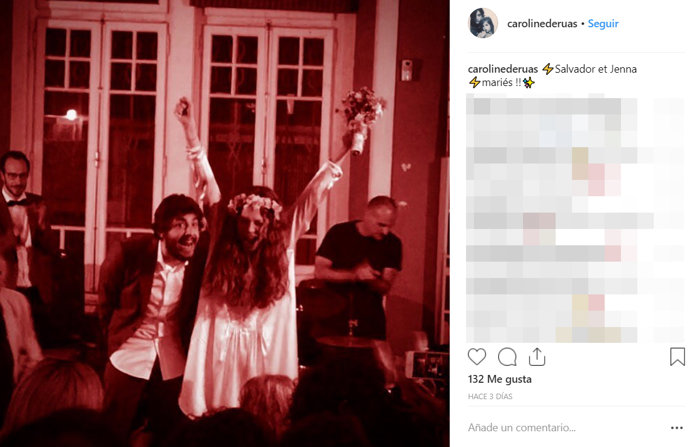
Task: Open the HACE 3 DÍAS timestamp link
Action: pos(490,396)
